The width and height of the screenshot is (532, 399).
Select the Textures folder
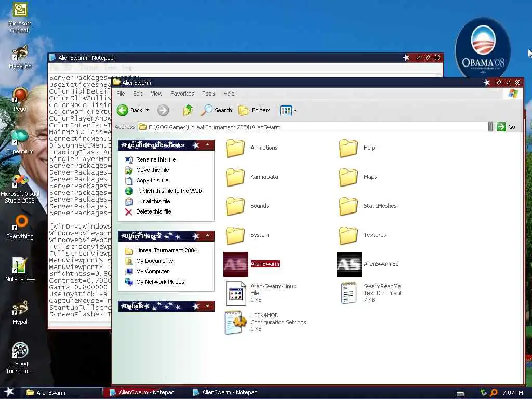[x=363, y=235]
